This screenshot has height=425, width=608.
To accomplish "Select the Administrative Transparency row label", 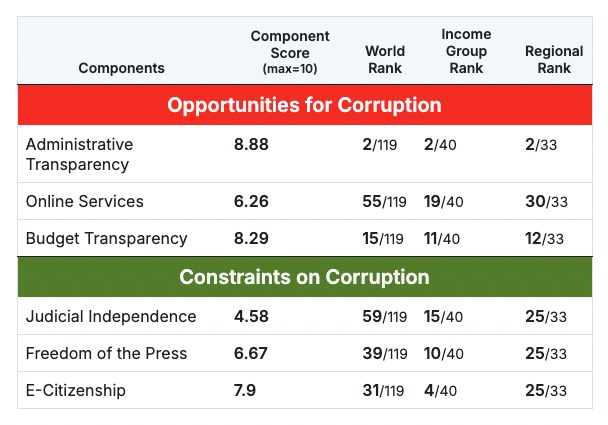I will (x=79, y=154).
